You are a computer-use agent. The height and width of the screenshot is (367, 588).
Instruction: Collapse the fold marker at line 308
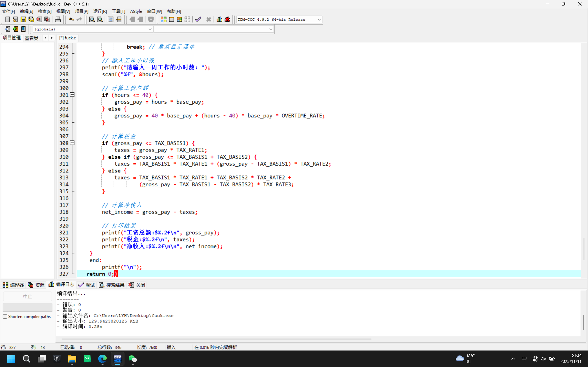(x=72, y=143)
